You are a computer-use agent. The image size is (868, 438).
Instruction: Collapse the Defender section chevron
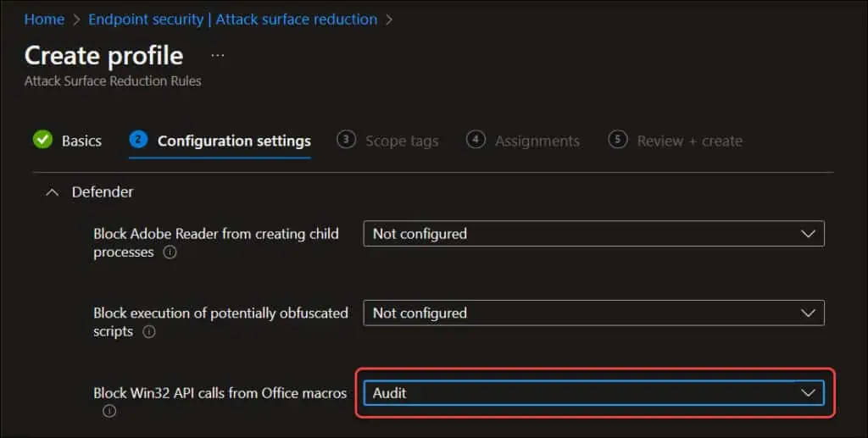(52, 192)
